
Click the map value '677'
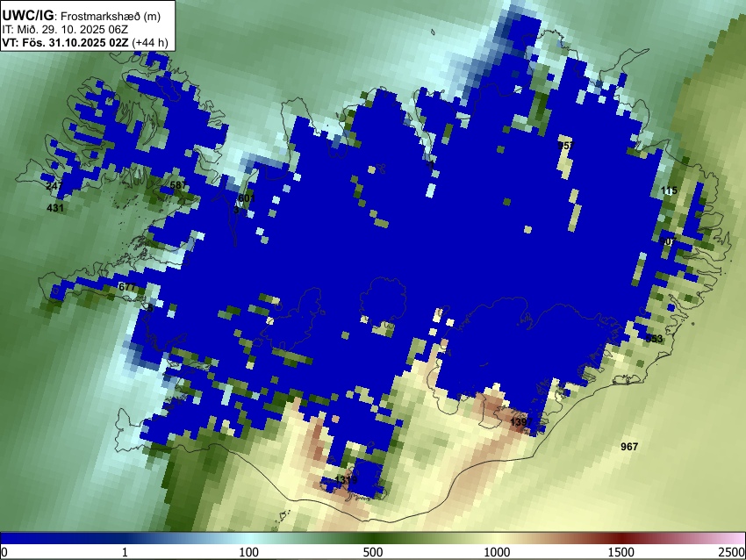point(127,287)
